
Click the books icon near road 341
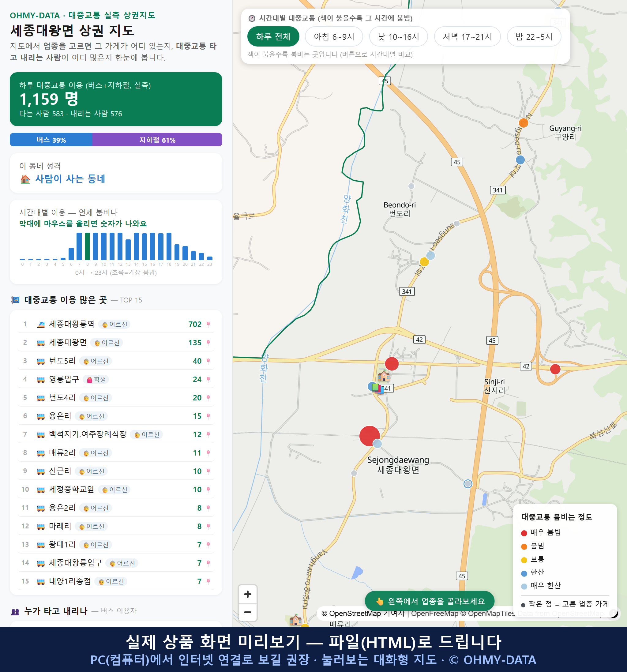(378, 388)
